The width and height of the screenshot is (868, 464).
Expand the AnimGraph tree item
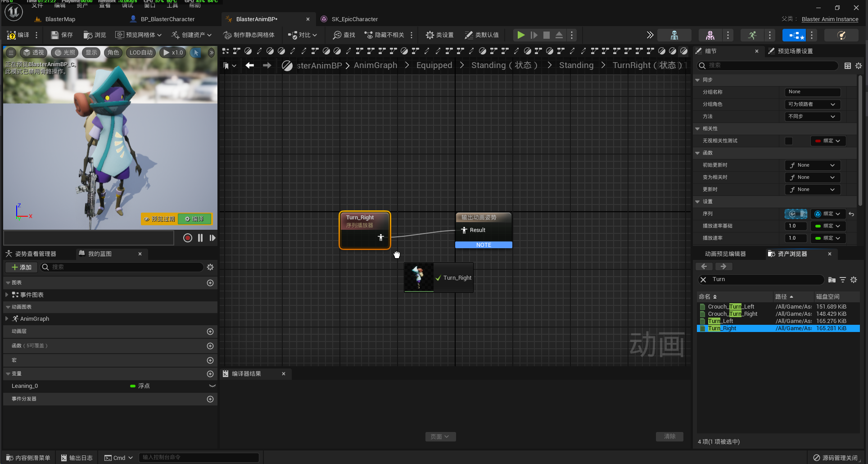coord(7,319)
